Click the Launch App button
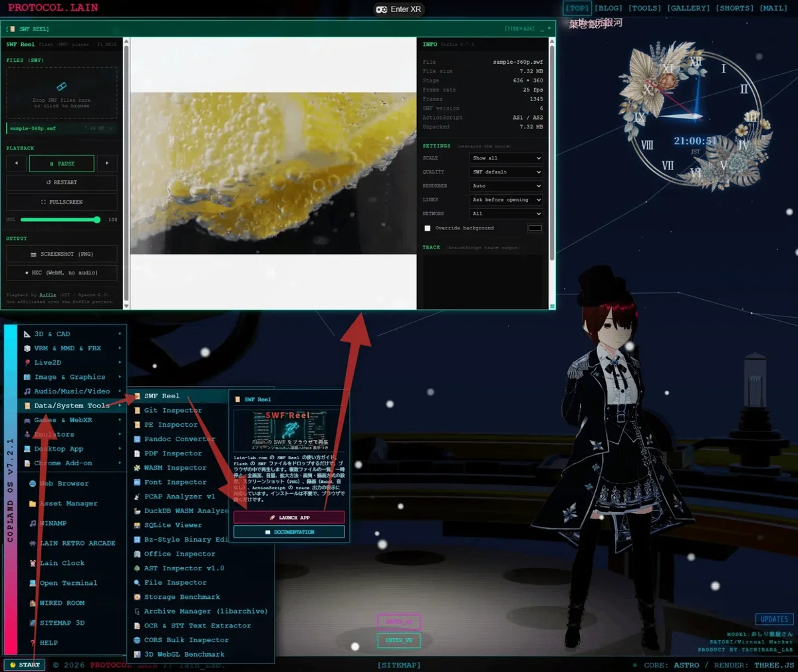This screenshot has width=798, height=672. click(x=289, y=517)
